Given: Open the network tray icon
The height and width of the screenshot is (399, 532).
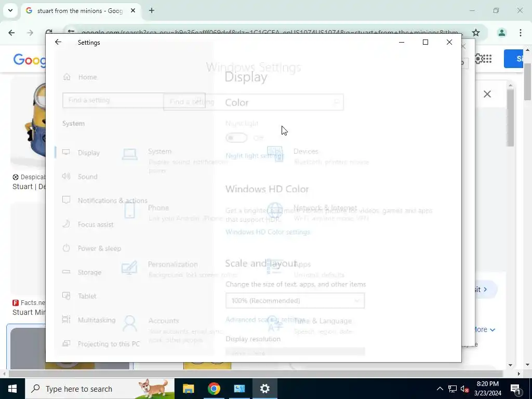Looking at the screenshot, I should click(453, 389).
